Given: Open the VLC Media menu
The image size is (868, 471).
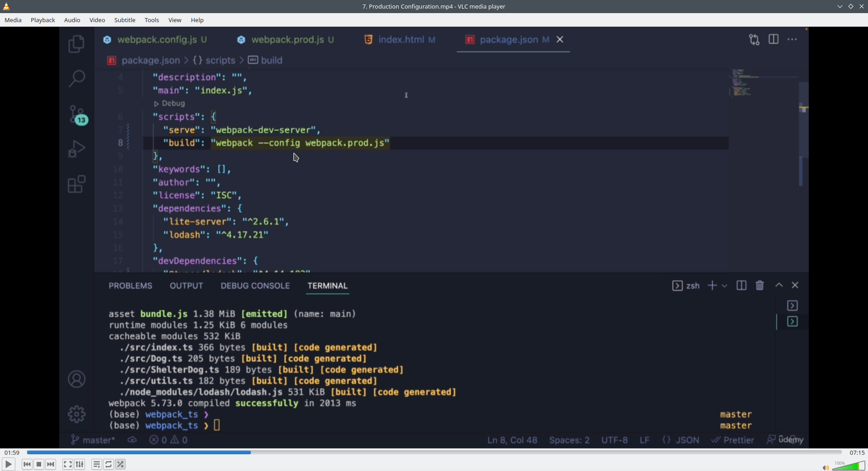Looking at the screenshot, I should (13, 20).
